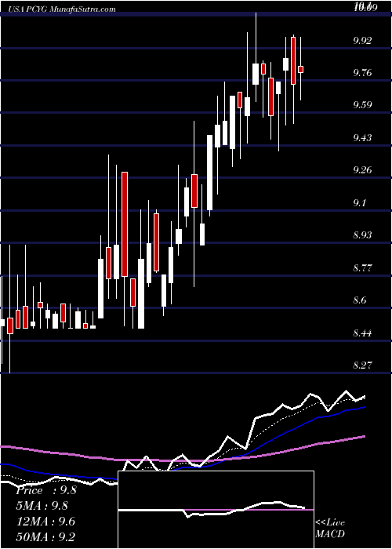Screen dimensions: 392x549
Task: Click the tall white candle spanning the 9.26 line
Action: coord(209,173)
